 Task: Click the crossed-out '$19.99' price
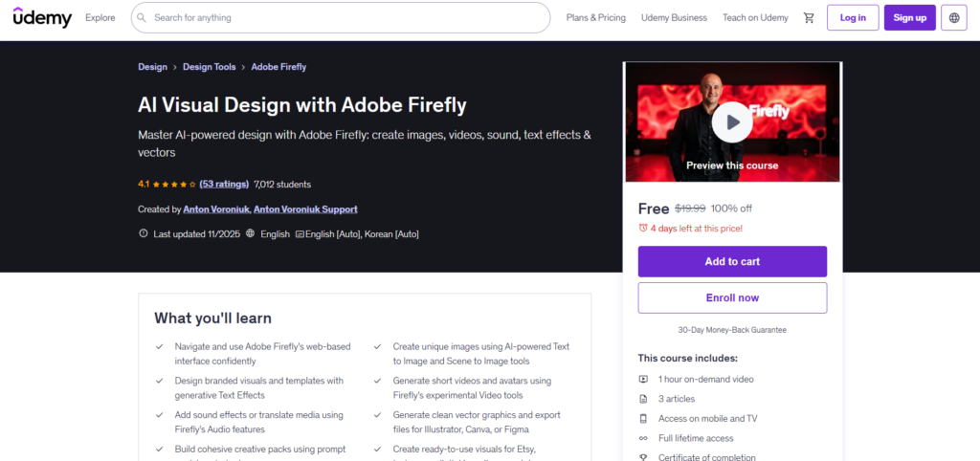pos(690,209)
